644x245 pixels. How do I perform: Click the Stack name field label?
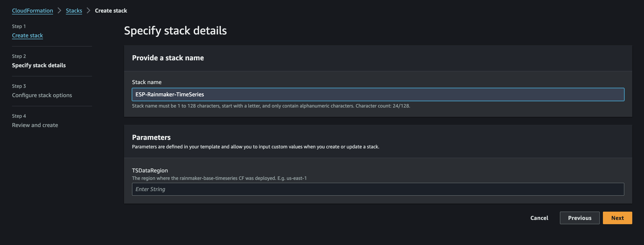coord(147,82)
